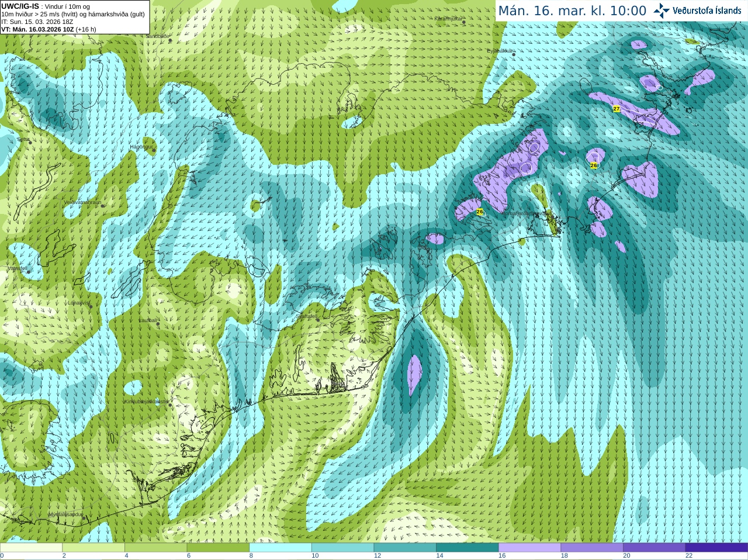Select the 14–16 m/s legend color swatch
748x560 pixels.
pos(467,548)
